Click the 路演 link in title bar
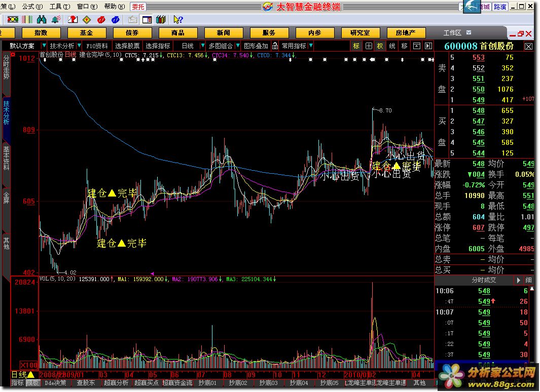The height and width of the screenshot is (392, 540). [x=500, y=7]
